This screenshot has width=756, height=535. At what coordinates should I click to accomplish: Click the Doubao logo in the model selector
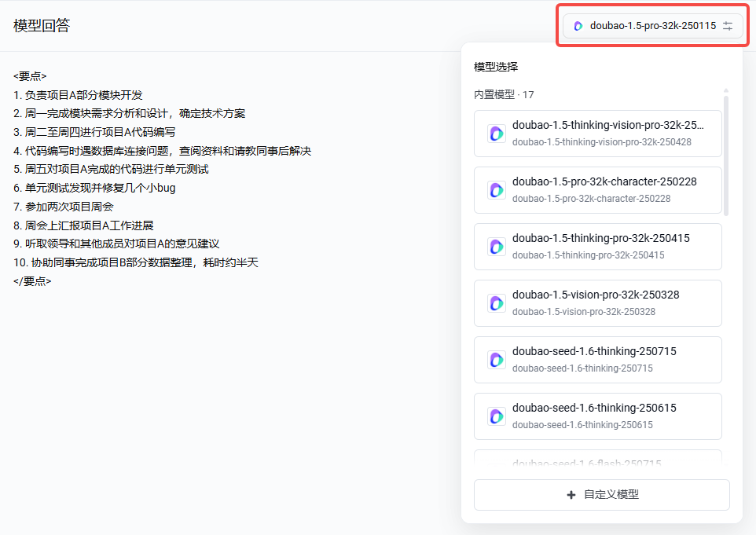(578, 26)
